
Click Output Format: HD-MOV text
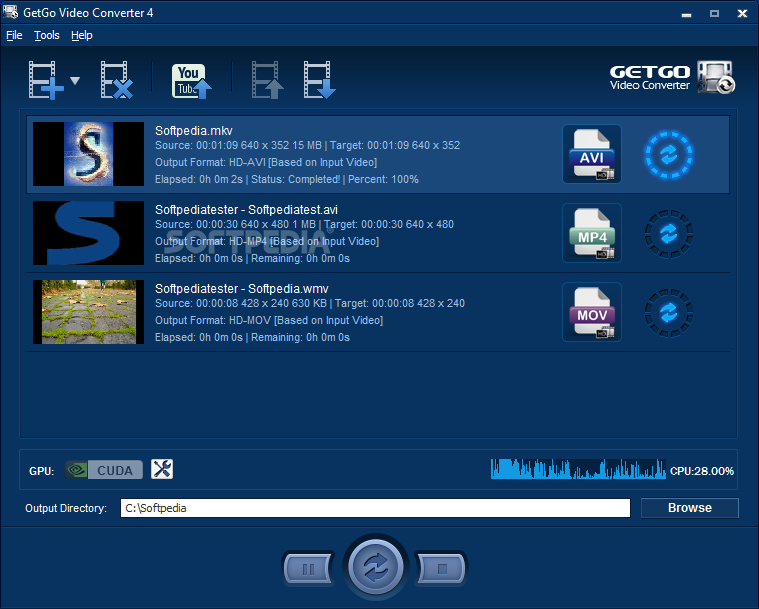269,320
